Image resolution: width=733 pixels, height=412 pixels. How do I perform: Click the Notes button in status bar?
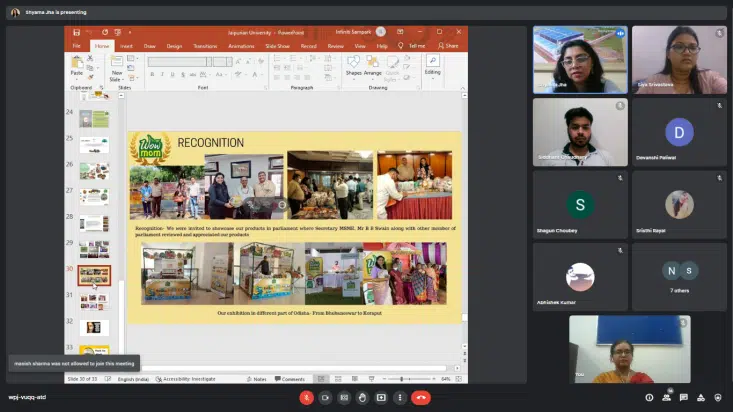tap(258, 379)
